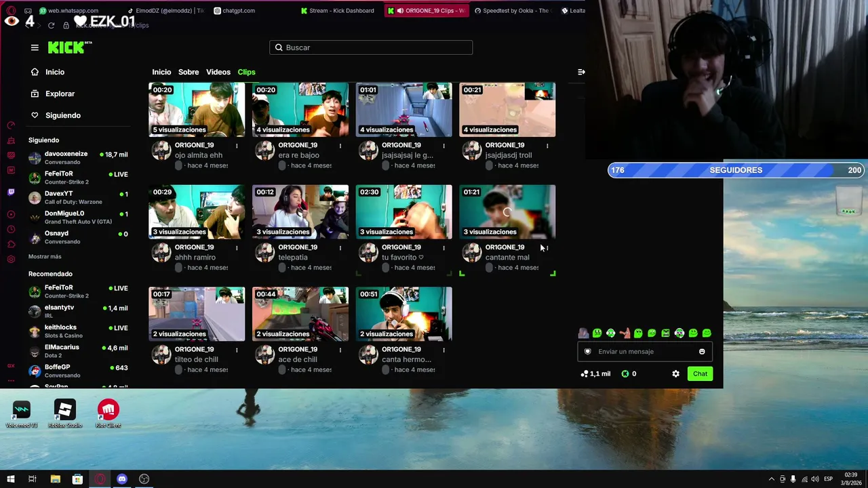
Task: Open Microsoft Store from the taskbar
Action: pos(78,479)
